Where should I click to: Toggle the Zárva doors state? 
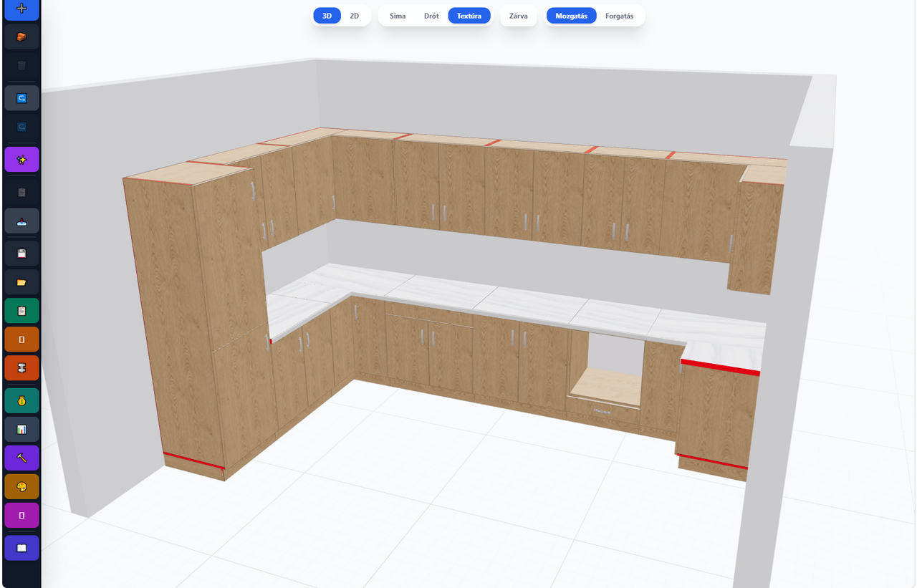(x=519, y=16)
